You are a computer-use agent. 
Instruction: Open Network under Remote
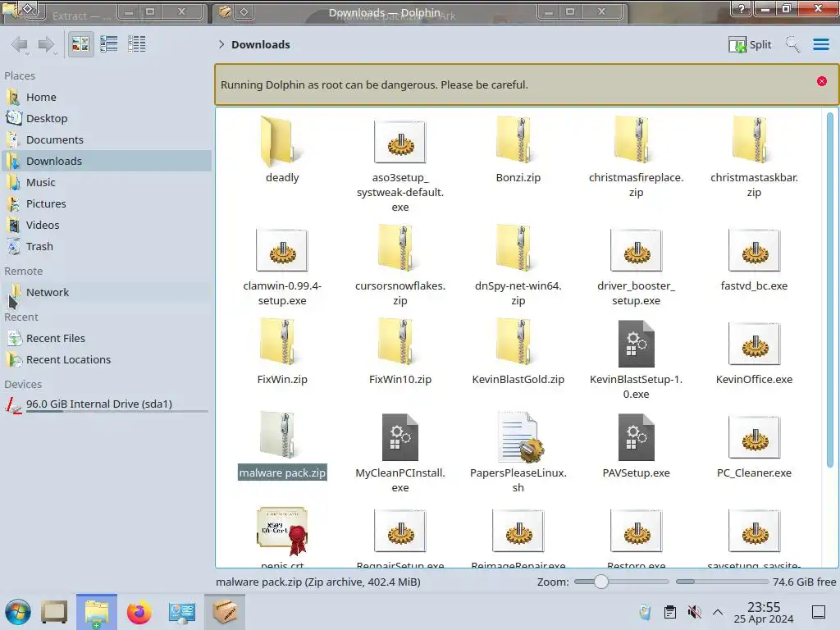106,293
